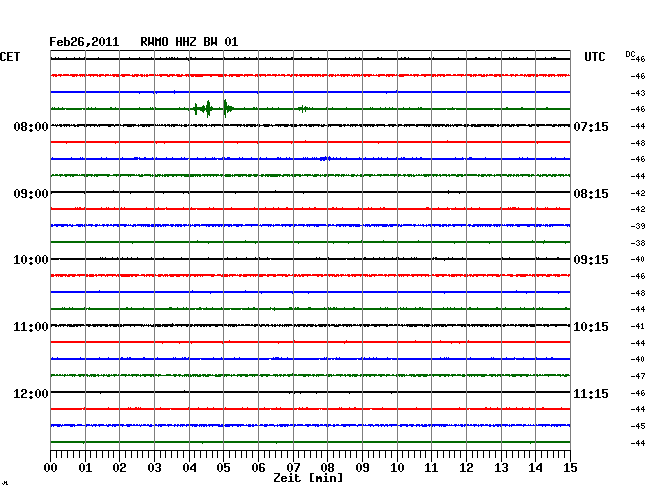The height and width of the screenshot is (494, 650).
Task: Select the DC offset value -43
Action: click(638, 93)
